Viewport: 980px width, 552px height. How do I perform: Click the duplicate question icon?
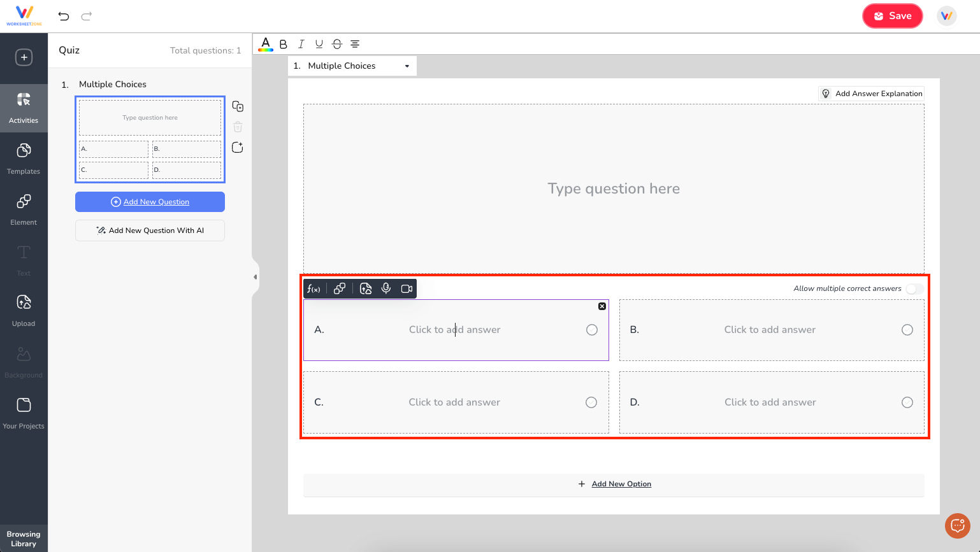(x=237, y=106)
